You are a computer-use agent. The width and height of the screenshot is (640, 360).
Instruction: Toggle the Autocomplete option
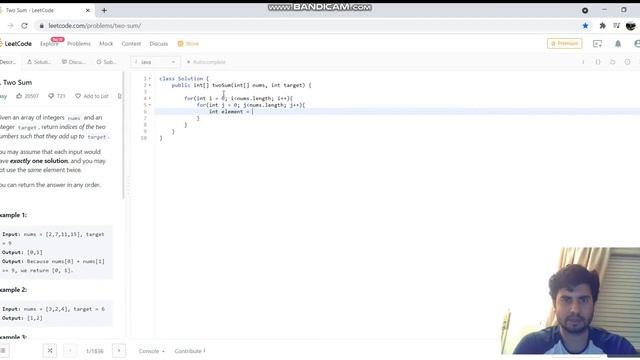(x=206, y=62)
